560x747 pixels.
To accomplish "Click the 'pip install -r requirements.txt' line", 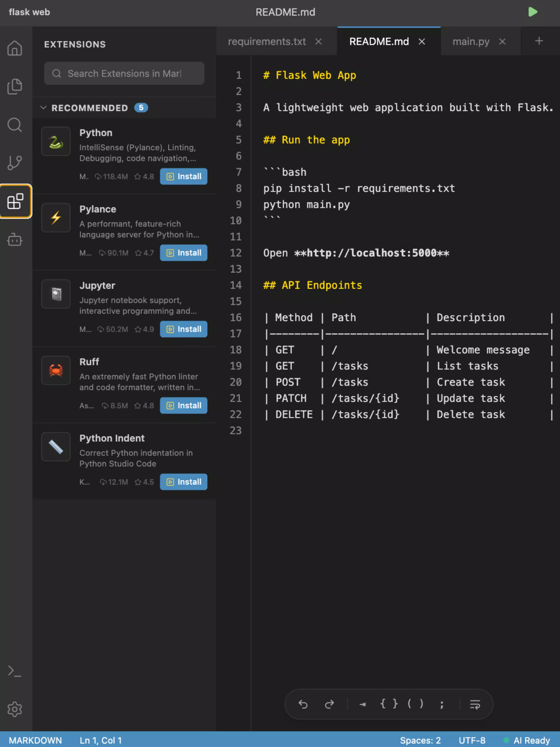I will pyautogui.click(x=359, y=188).
